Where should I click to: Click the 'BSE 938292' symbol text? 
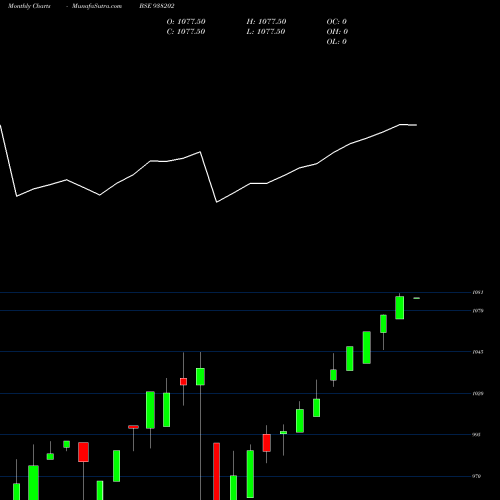click(x=157, y=6)
